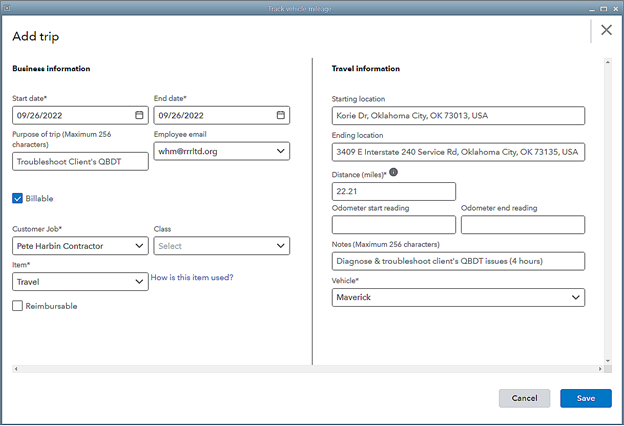Cancel the trip entry
The width and height of the screenshot is (624, 426).
tap(524, 398)
